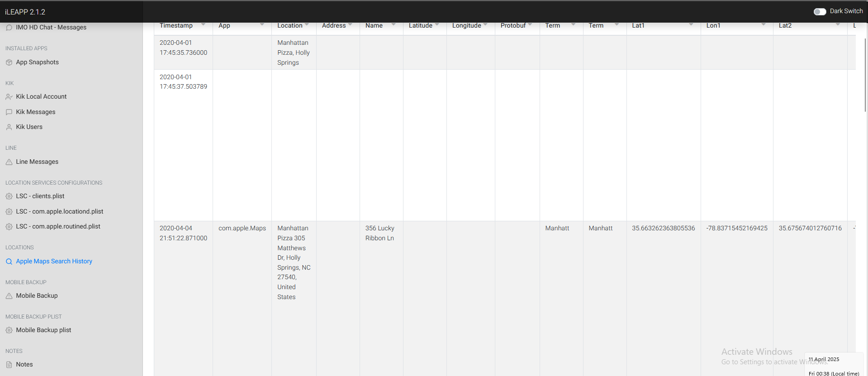Open LSC - com.apple.locationd.plist report
Screen dimensions: 868x376
pos(60,211)
